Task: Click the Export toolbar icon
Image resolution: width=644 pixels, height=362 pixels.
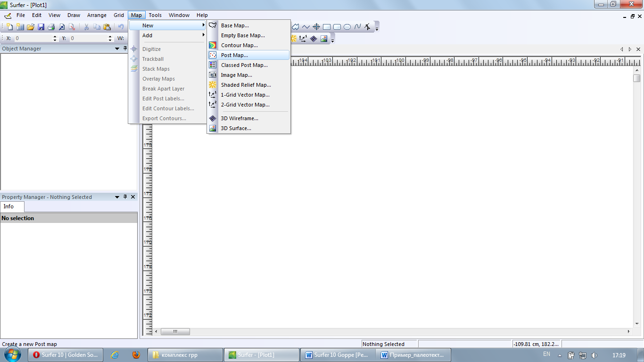Action: pyautogui.click(x=72, y=27)
